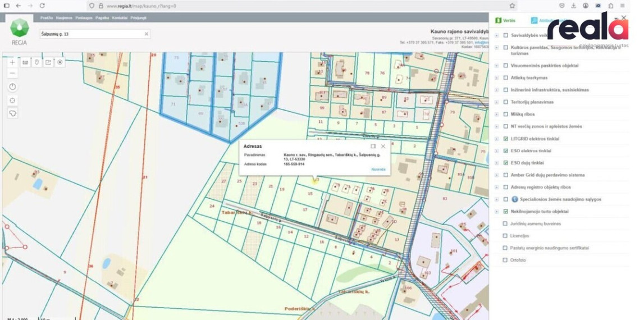Image resolution: width=644 pixels, height=320 pixels.
Task: Open the Paslaugos menu item
Action: (x=84, y=18)
